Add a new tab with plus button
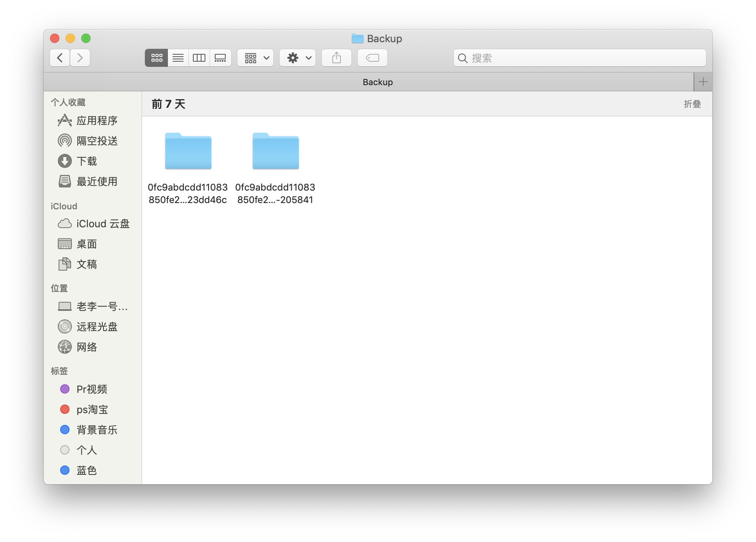 (x=703, y=82)
